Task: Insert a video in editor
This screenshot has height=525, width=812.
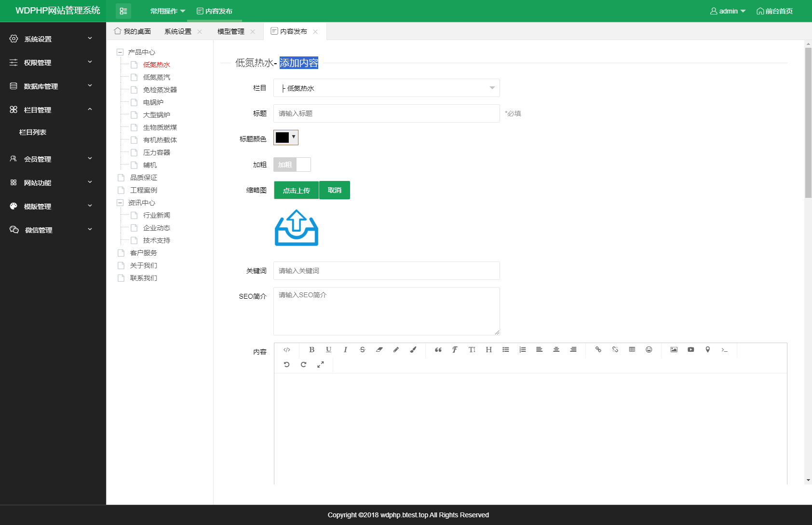Action: pos(691,350)
